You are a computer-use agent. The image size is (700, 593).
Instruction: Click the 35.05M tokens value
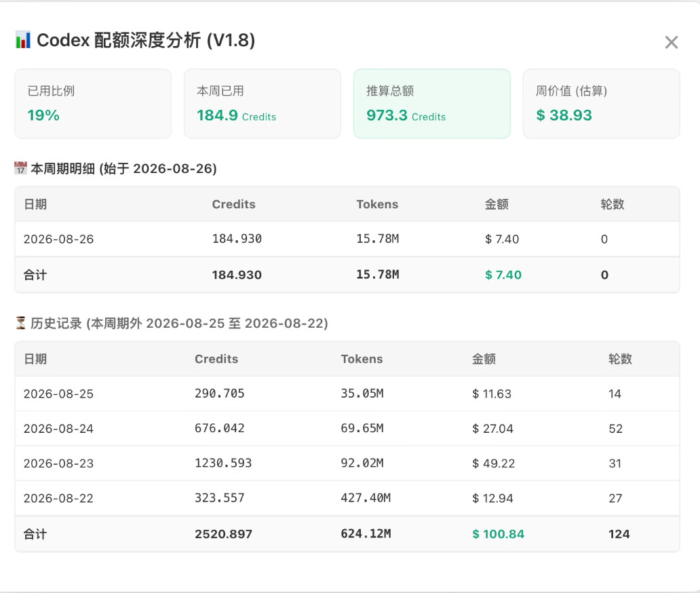click(x=362, y=394)
